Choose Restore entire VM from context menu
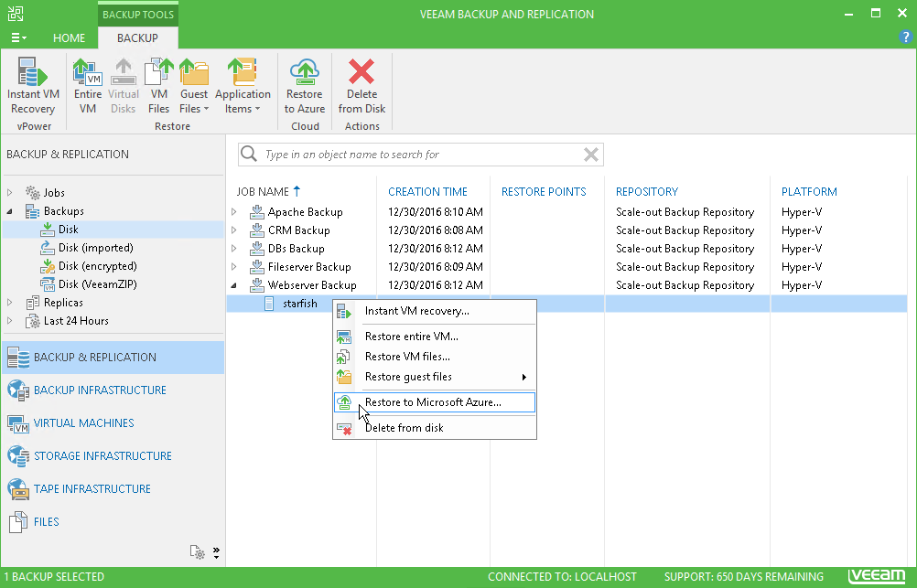 [x=435, y=337]
